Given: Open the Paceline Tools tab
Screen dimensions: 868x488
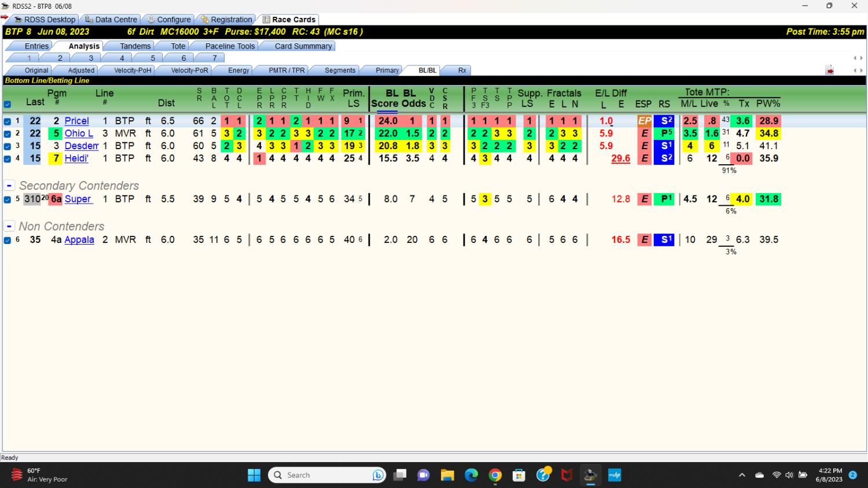Looking at the screenshot, I should [x=230, y=46].
